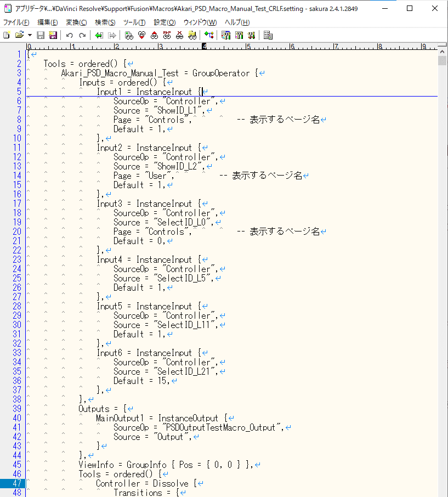Screen dimensions: 448x497
Task: Click find previous up-arrow binoculars icon
Action: (154, 35)
